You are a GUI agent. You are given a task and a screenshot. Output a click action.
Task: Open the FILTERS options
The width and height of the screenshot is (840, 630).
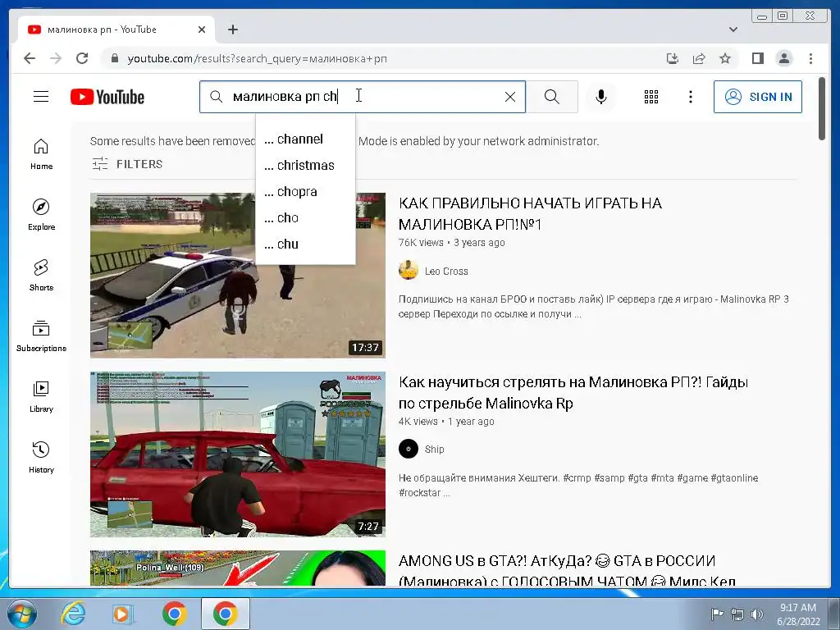(127, 164)
